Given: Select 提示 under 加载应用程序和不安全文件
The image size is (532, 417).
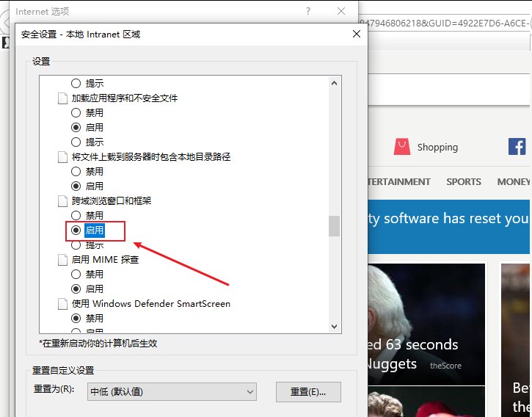Looking at the screenshot, I should click(x=76, y=142).
